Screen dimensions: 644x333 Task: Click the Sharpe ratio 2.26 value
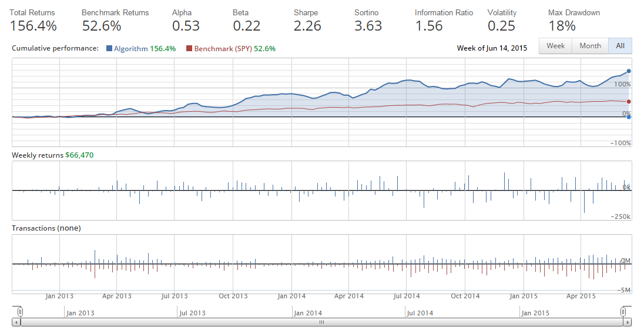[307, 26]
